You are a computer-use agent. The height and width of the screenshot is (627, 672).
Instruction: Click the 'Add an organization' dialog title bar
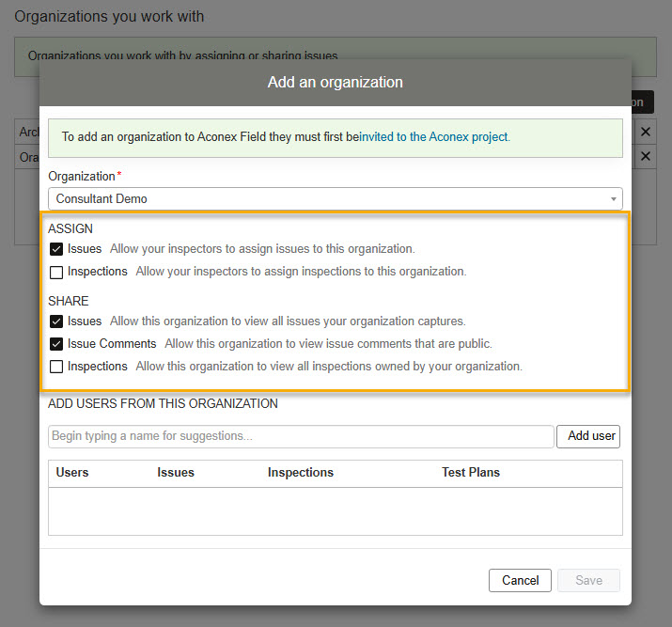tap(335, 83)
